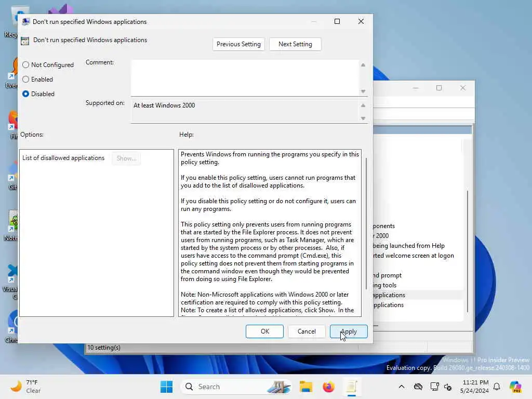The image size is (532, 399).
Task: Open the notifications bell
Action: (x=497, y=387)
